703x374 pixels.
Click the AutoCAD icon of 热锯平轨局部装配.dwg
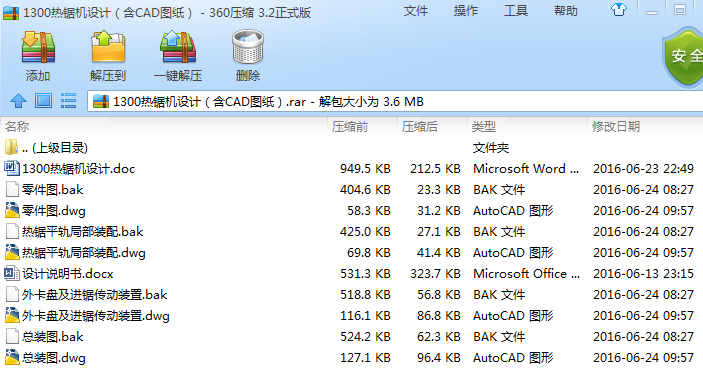point(12,252)
